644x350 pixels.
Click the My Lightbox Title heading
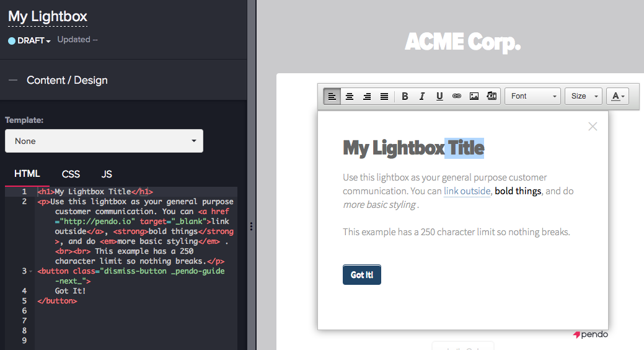[413, 148]
